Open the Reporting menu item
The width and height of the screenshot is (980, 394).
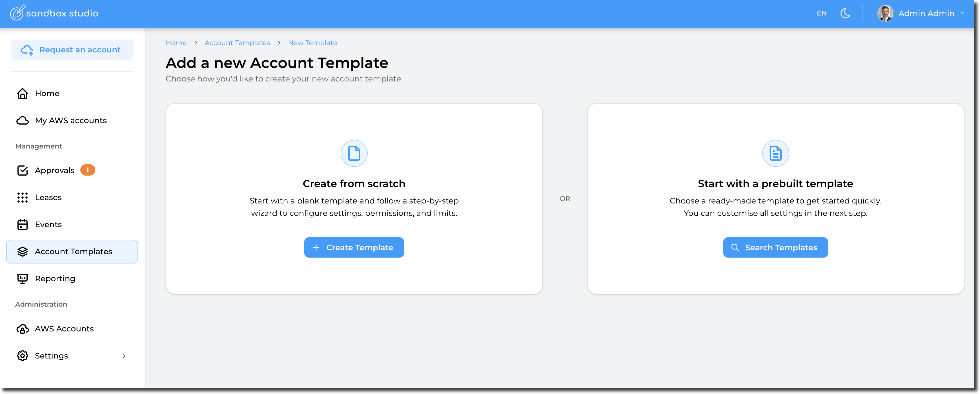pos(55,279)
